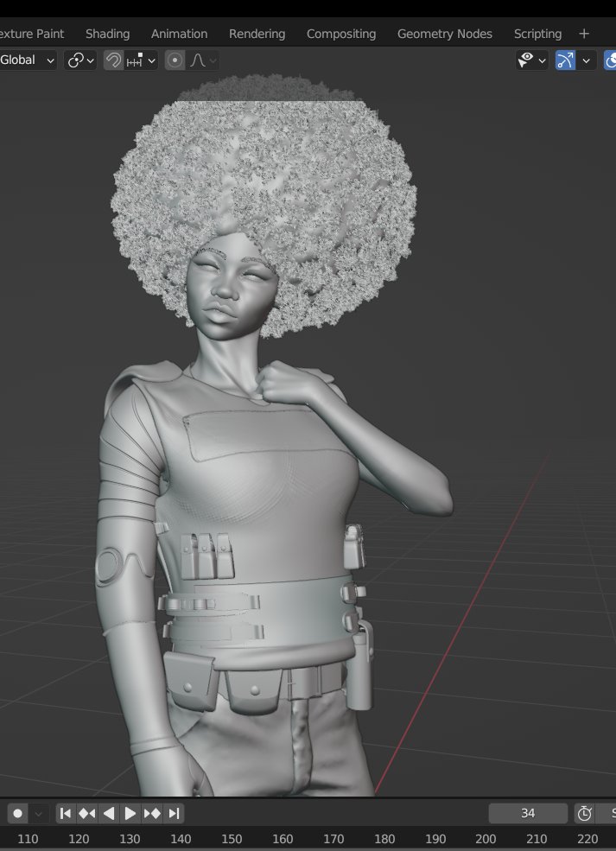Open the proportional editing falloff dropdown
The width and height of the screenshot is (616, 851).
tap(204, 60)
